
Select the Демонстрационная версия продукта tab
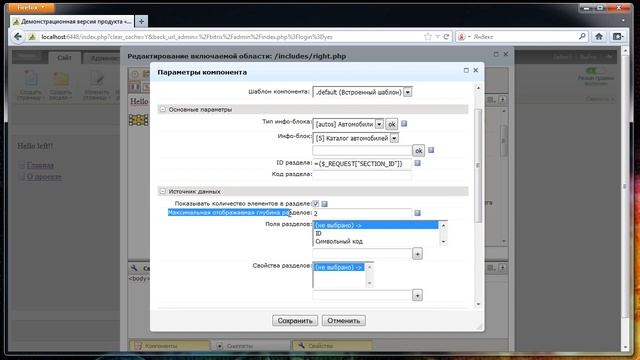[72, 21]
